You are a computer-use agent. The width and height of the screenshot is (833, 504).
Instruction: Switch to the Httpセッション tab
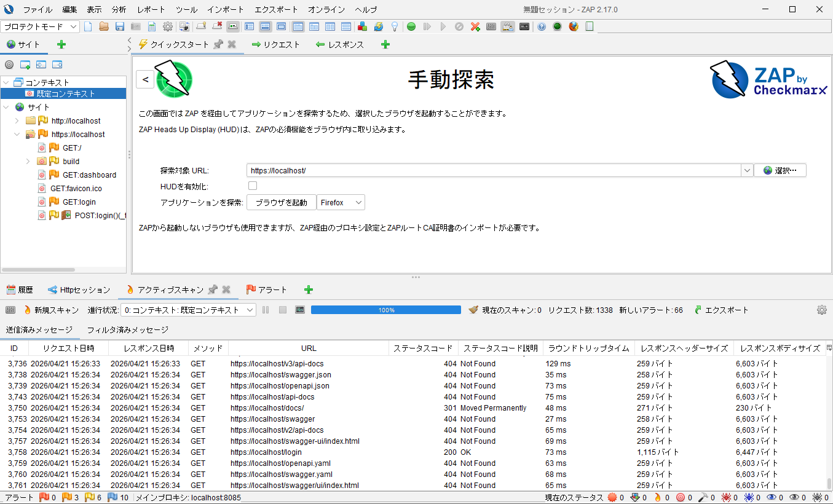79,289
